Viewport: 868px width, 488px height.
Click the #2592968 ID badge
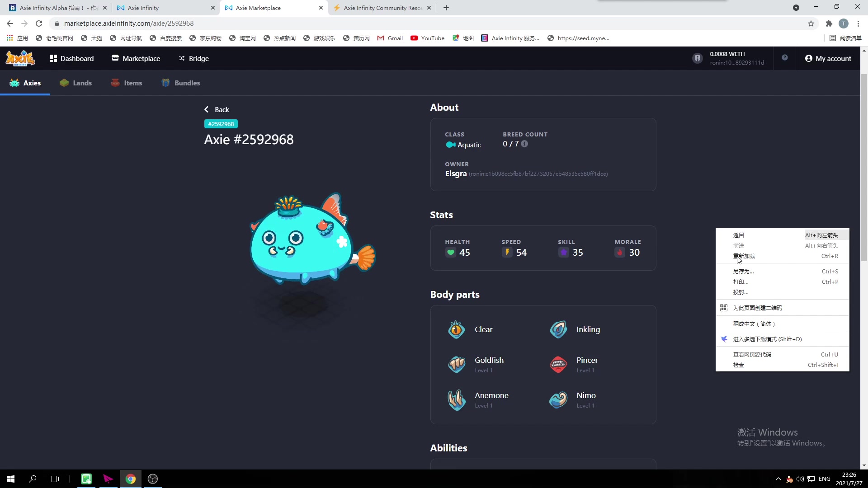pyautogui.click(x=221, y=124)
